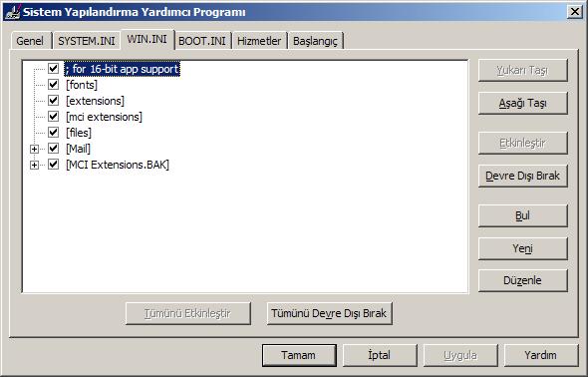This screenshot has height=377, width=588.
Task: Select the [files] entry text
Action: (x=79, y=133)
